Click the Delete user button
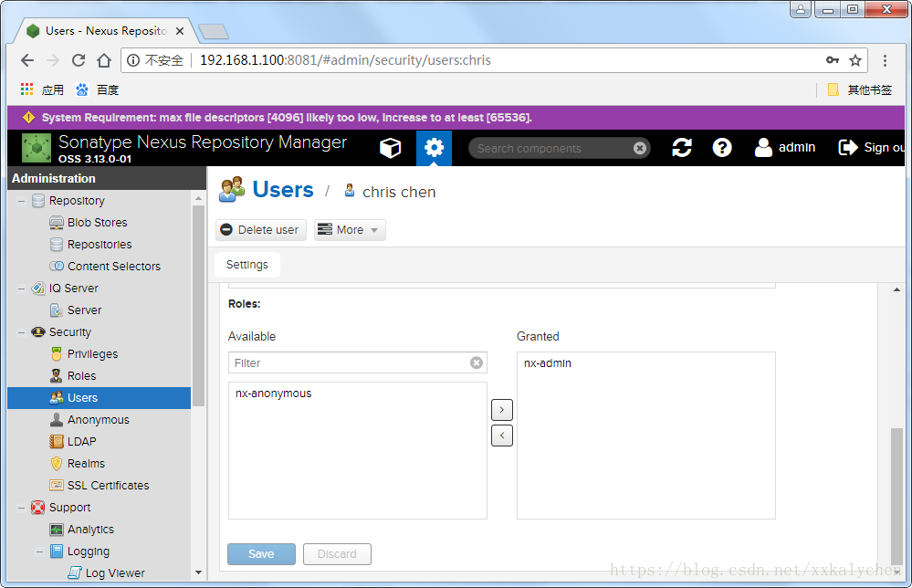 coord(260,230)
